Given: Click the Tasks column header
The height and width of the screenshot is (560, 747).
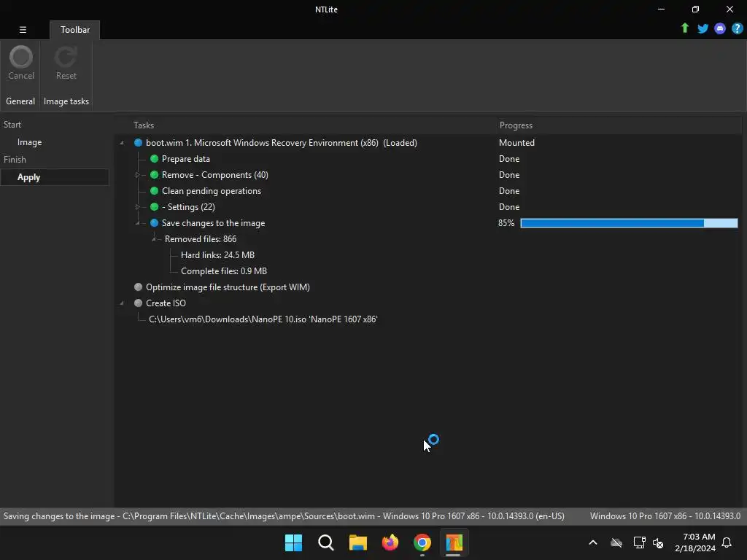Looking at the screenshot, I should pos(144,125).
